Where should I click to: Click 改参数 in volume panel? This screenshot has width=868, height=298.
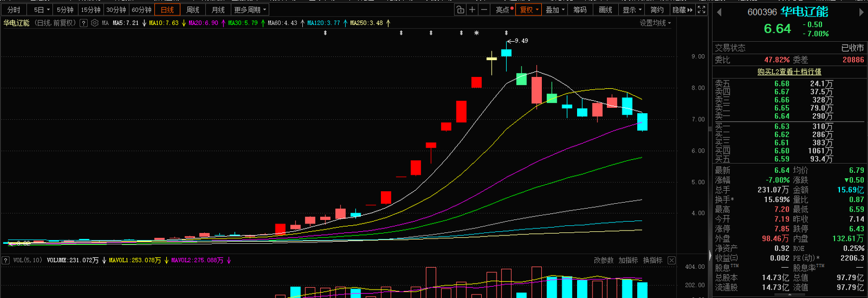click(x=603, y=260)
